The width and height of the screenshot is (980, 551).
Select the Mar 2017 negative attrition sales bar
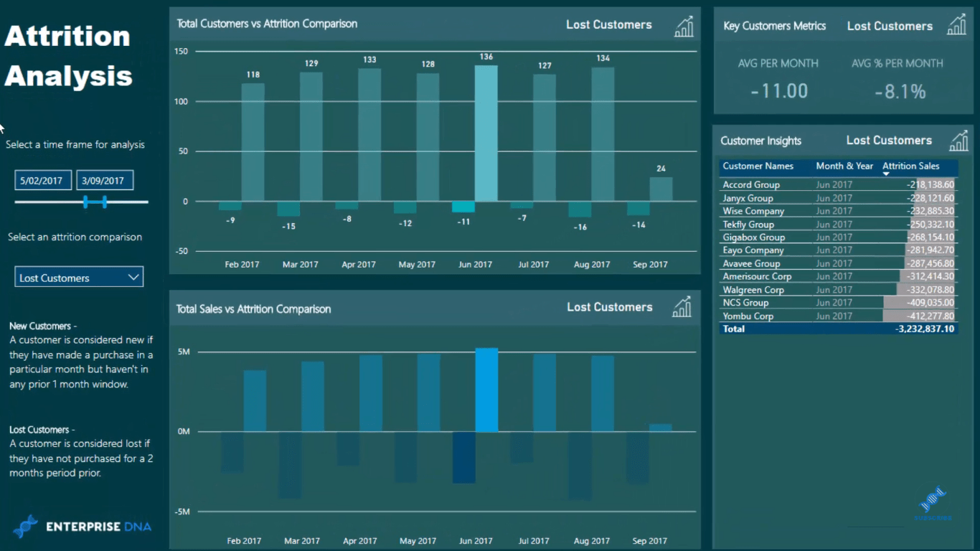pos(289,465)
